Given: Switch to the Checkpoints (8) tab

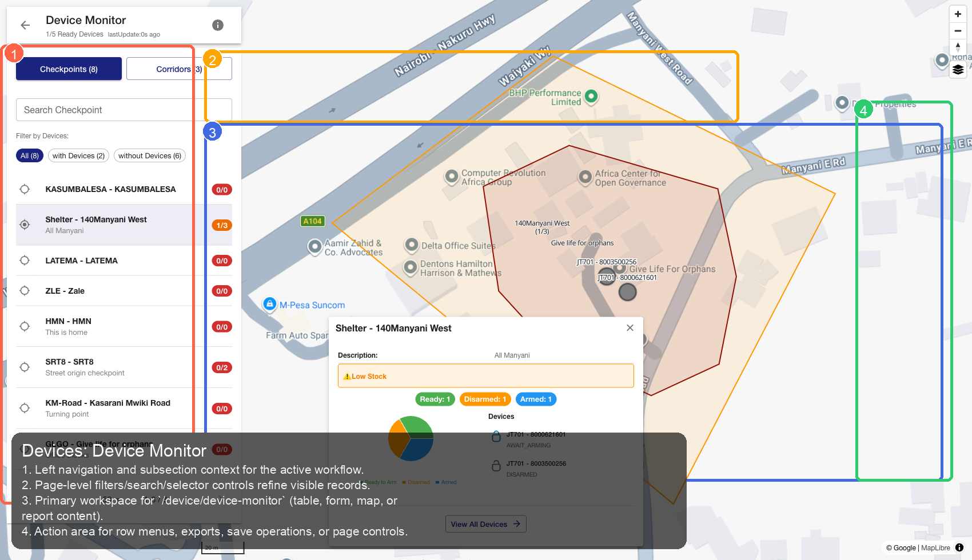Looking at the screenshot, I should pyautogui.click(x=69, y=69).
